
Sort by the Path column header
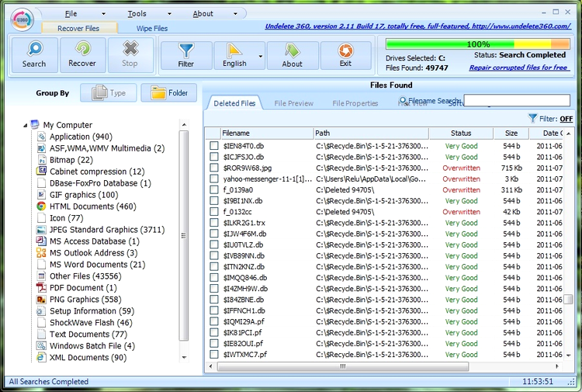click(371, 134)
